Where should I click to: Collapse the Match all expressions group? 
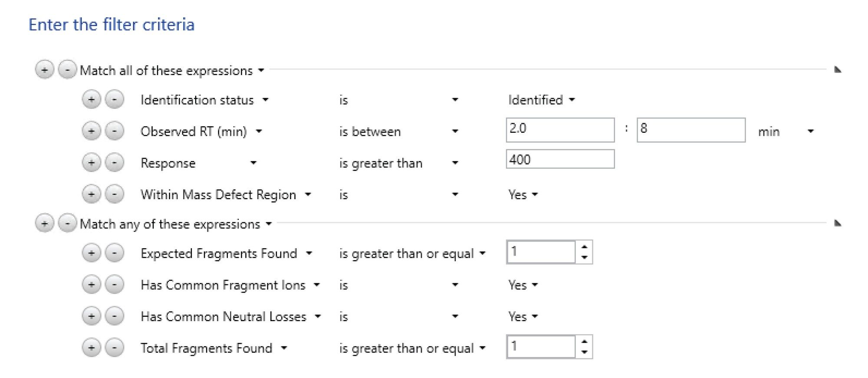coord(838,69)
